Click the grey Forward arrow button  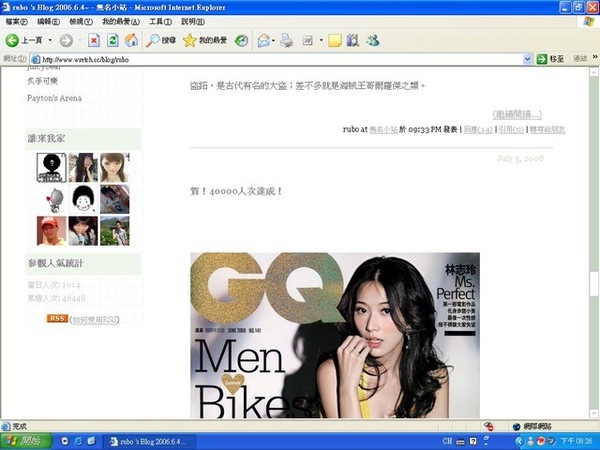(x=66, y=40)
